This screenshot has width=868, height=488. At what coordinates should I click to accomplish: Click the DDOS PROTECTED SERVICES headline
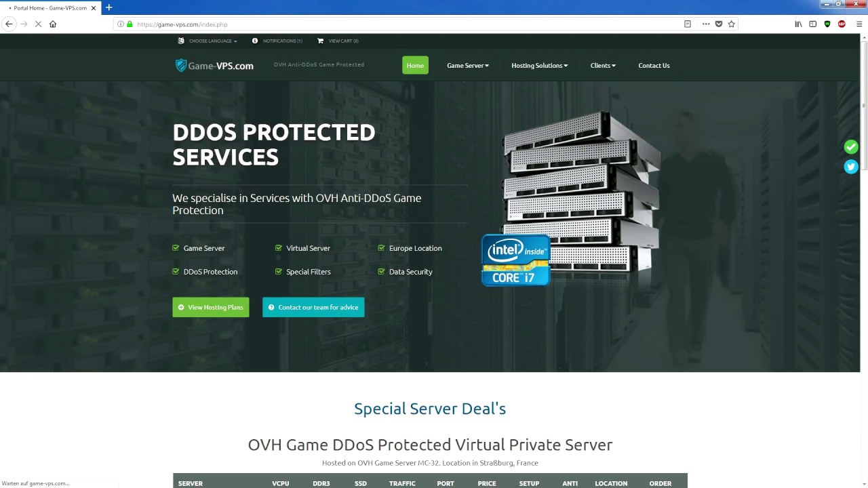(x=274, y=144)
